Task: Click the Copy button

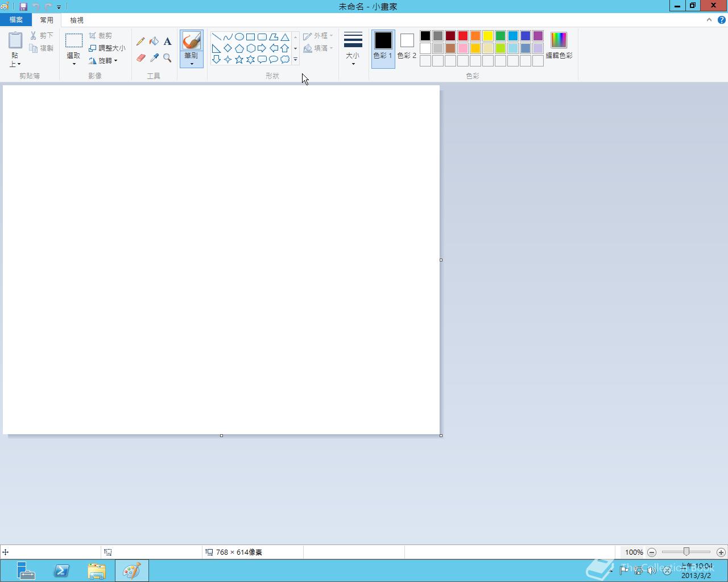Action: 42,48
